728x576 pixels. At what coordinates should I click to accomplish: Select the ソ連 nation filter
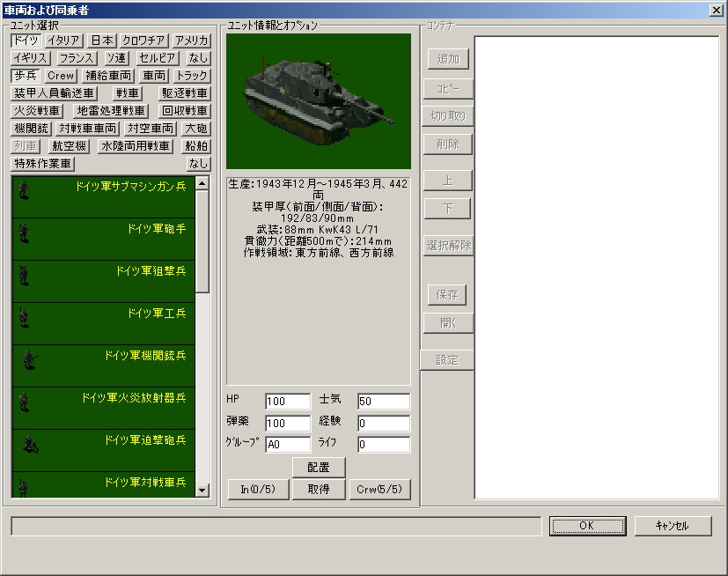click(116, 58)
